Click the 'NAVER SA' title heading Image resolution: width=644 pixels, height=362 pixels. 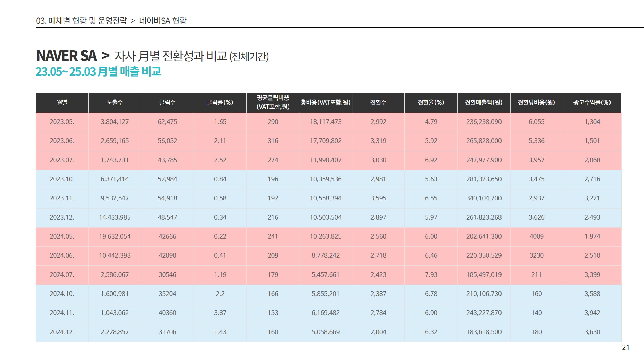[66, 56]
